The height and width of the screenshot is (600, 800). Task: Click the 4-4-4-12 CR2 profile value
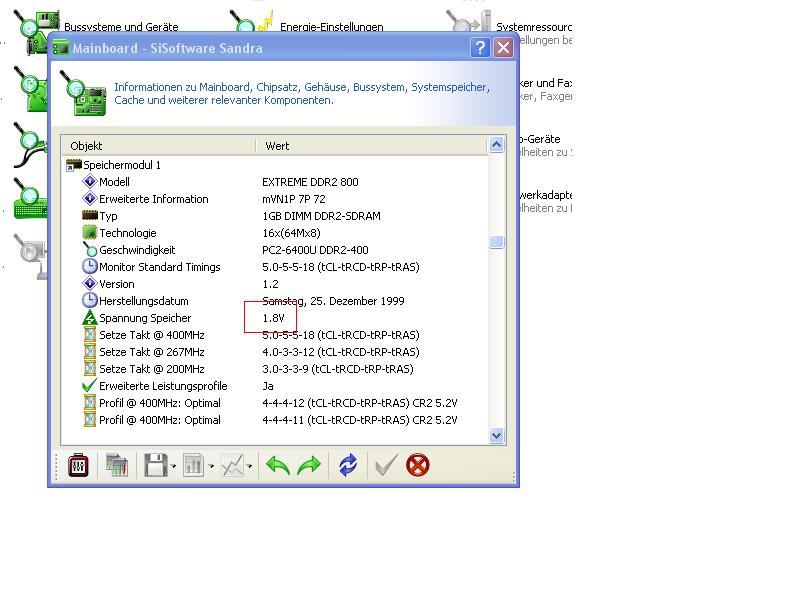click(360, 403)
